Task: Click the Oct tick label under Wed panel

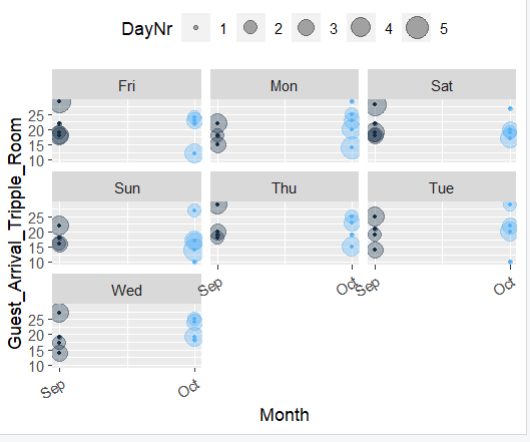Action: click(189, 389)
